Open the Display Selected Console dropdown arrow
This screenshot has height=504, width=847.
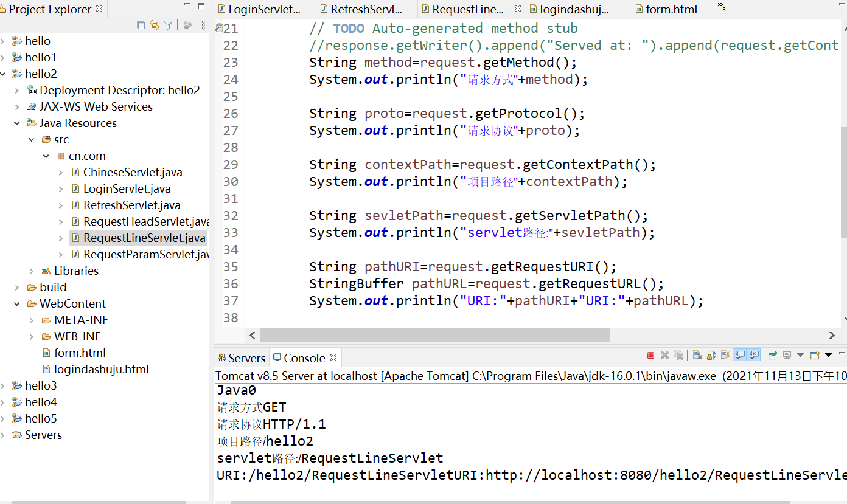tap(800, 355)
